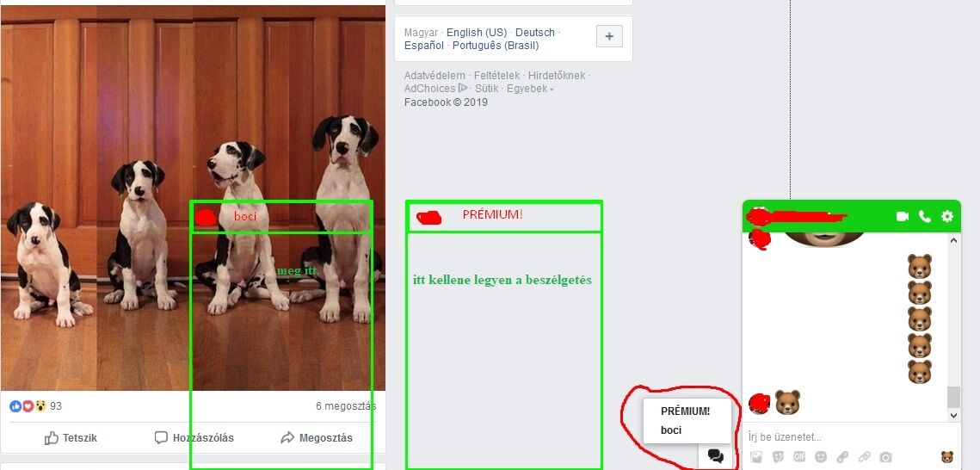Send the bear emoji quick reaction

tap(947, 457)
